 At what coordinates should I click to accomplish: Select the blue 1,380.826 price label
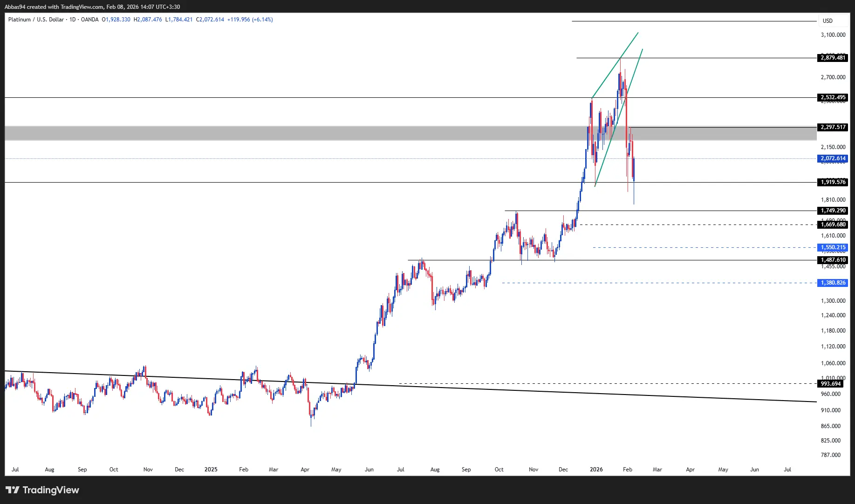click(x=833, y=283)
